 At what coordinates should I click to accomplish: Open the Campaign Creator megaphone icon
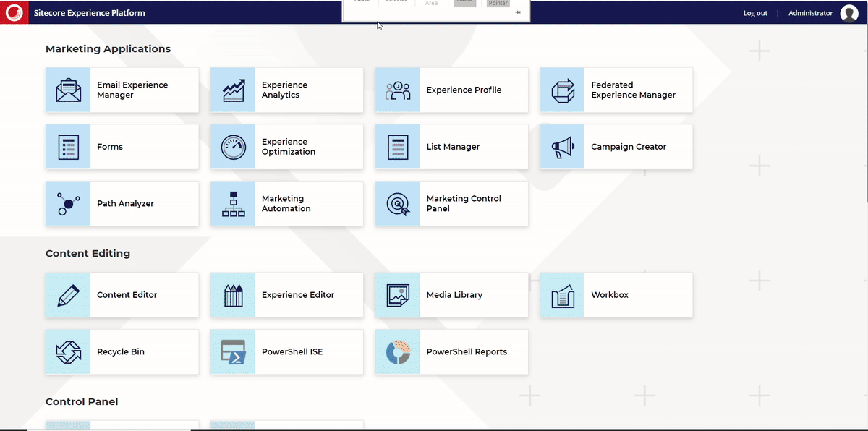click(x=562, y=147)
